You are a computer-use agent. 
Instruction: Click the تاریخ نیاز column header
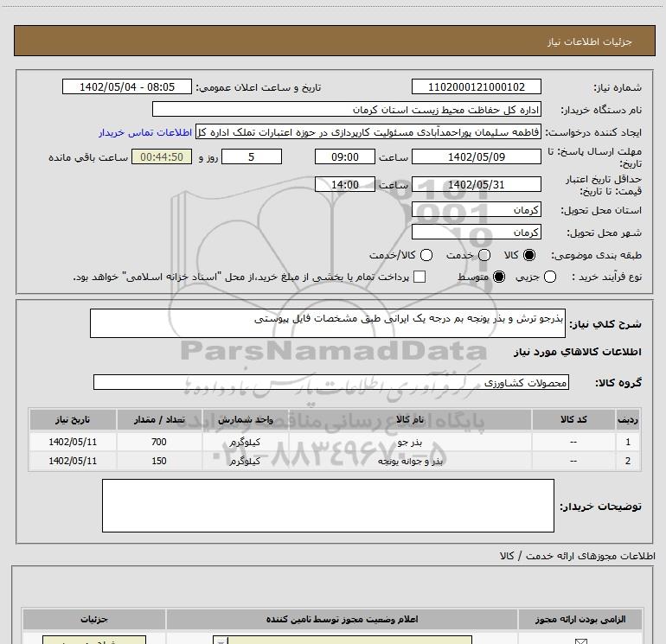pyautogui.click(x=73, y=419)
